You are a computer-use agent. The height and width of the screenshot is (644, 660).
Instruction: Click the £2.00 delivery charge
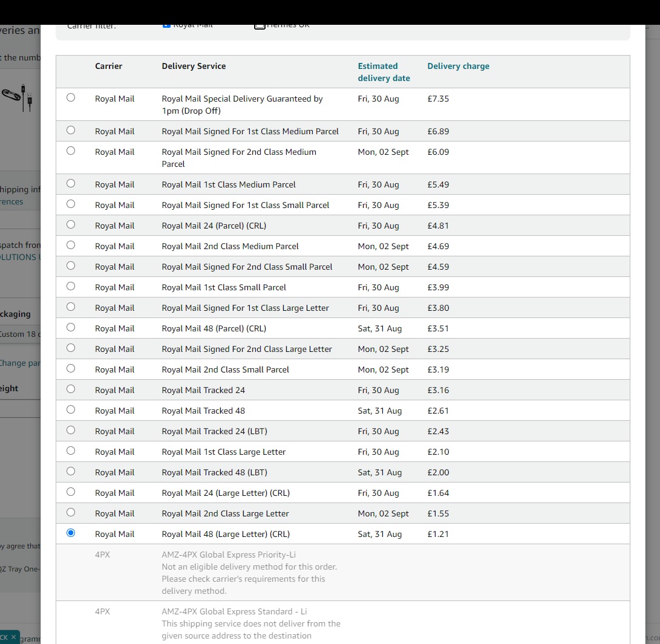pyautogui.click(x=438, y=473)
